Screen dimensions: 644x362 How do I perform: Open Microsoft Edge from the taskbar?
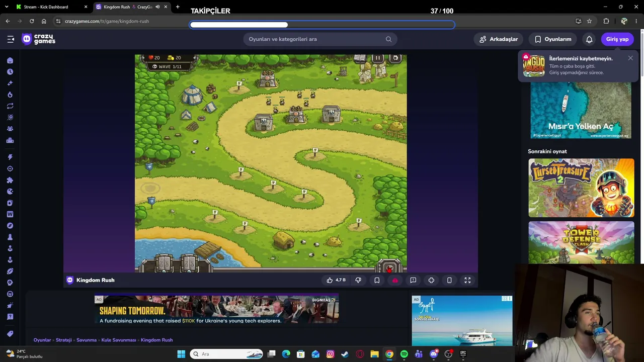[286, 354]
